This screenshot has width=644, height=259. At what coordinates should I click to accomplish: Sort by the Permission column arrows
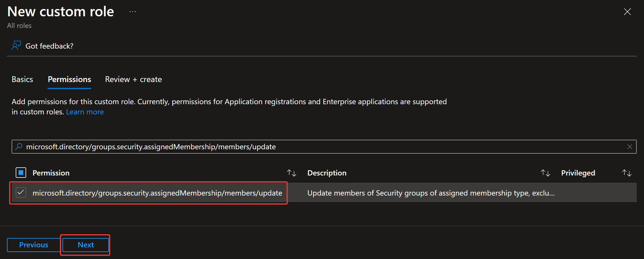point(291,173)
